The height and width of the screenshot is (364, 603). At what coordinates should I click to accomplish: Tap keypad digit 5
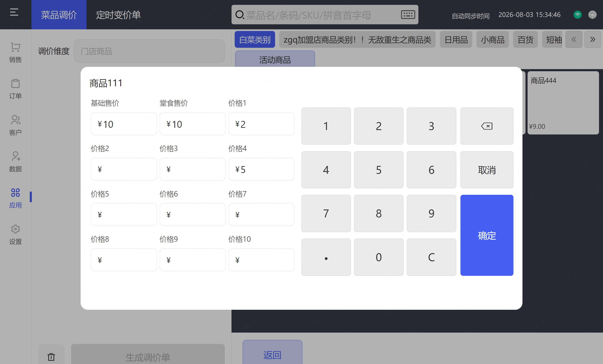[379, 170]
